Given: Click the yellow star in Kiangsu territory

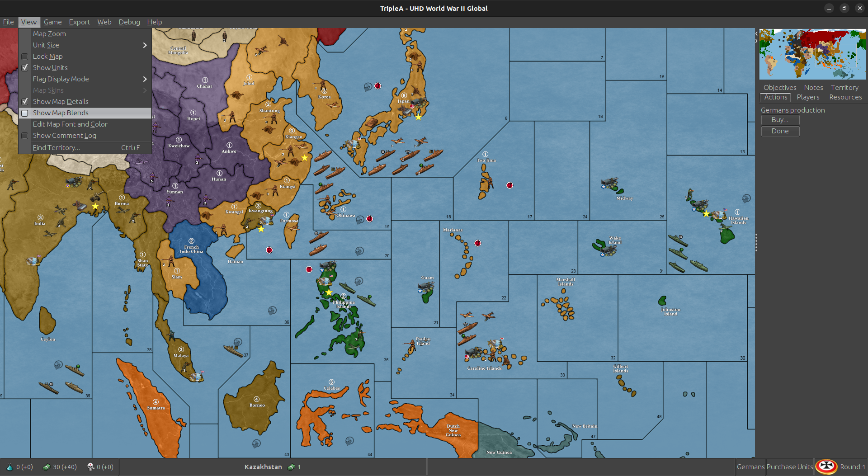Looking at the screenshot, I should click(x=305, y=158).
